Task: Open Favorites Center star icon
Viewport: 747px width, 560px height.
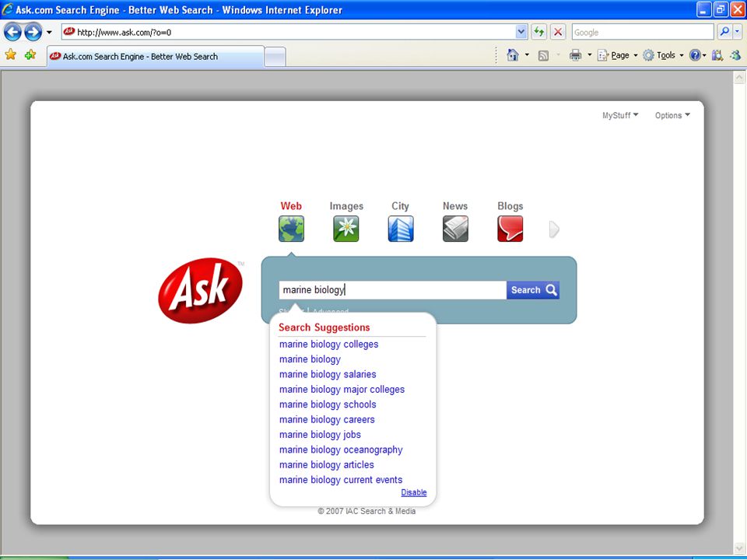Action: 10,54
